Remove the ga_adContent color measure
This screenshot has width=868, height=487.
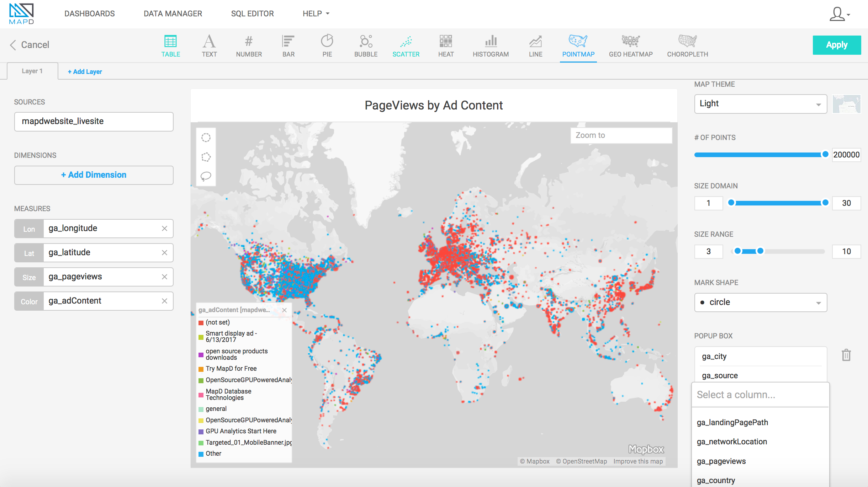pos(164,301)
